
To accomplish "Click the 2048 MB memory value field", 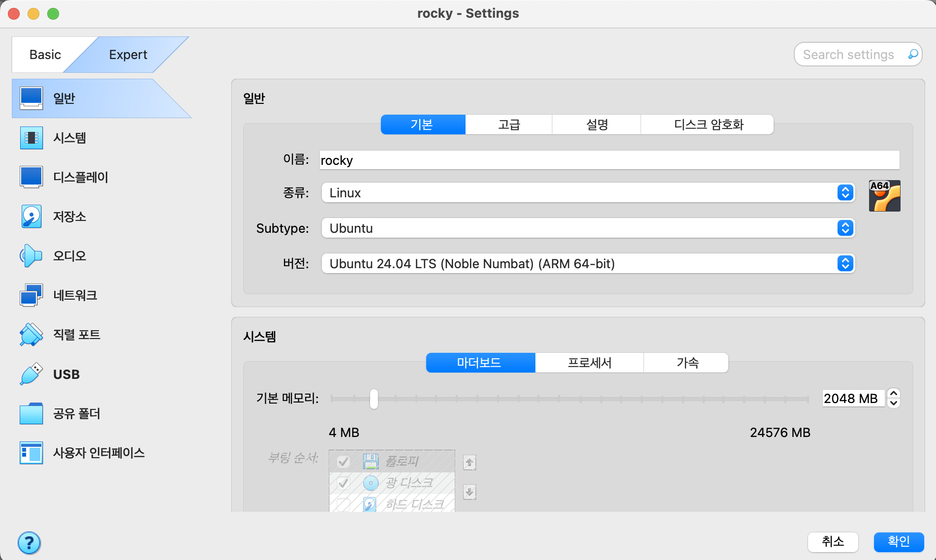I will [x=854, y=398].
